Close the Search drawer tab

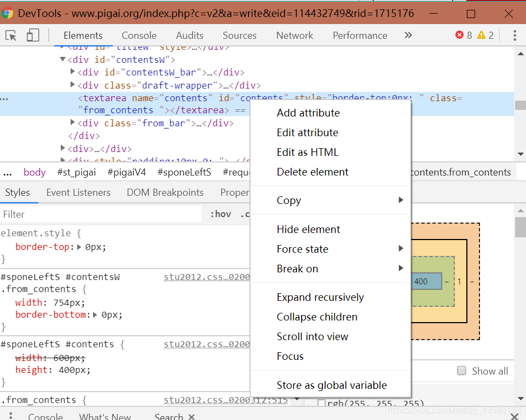tap(191, 417)
